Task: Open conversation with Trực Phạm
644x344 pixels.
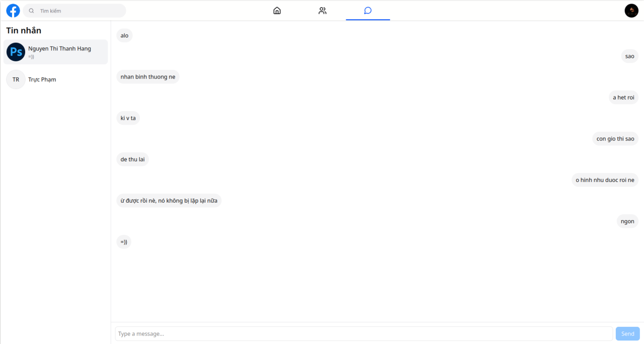Action: click(x=42, y=79)
